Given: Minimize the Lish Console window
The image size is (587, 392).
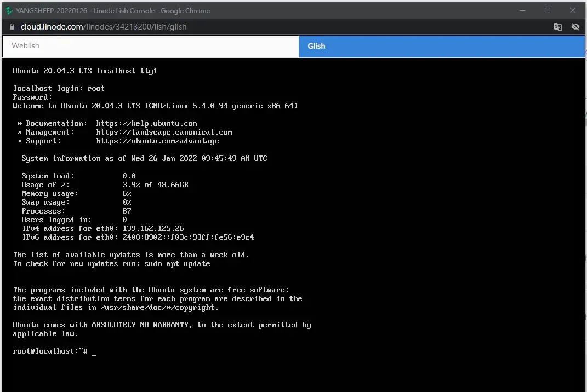Looking at the screenshot, I should point(522,10).
